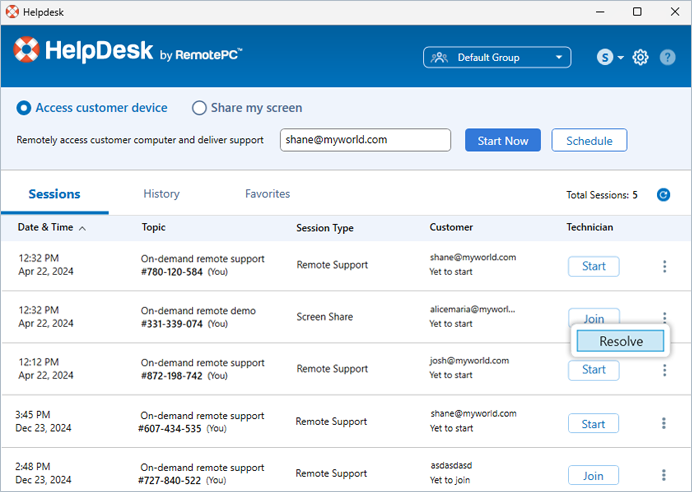The width and height of the screenshot is (692, 492).
Task: Open the settings gear icon
Action: click(640, 57)
